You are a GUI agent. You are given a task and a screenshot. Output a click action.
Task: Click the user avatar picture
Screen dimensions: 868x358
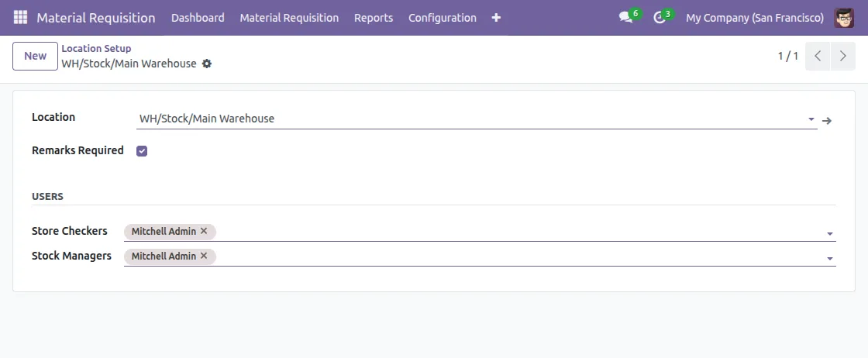844,17
